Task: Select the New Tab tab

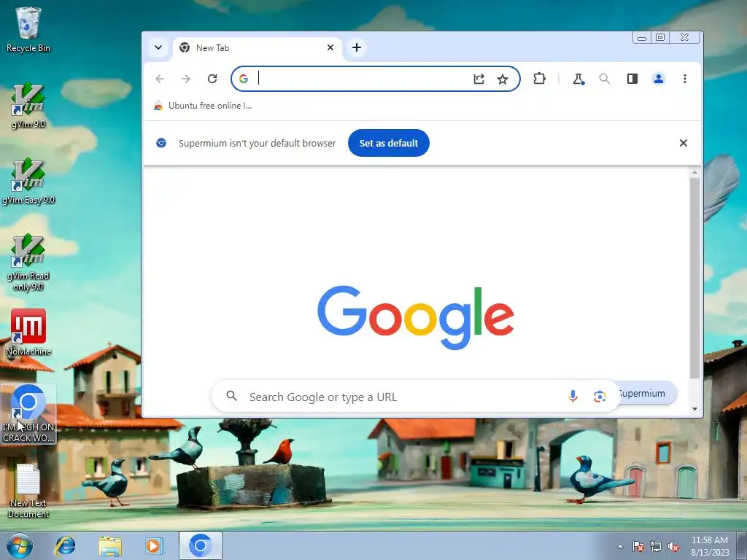Action: click(x=258, y=47)
